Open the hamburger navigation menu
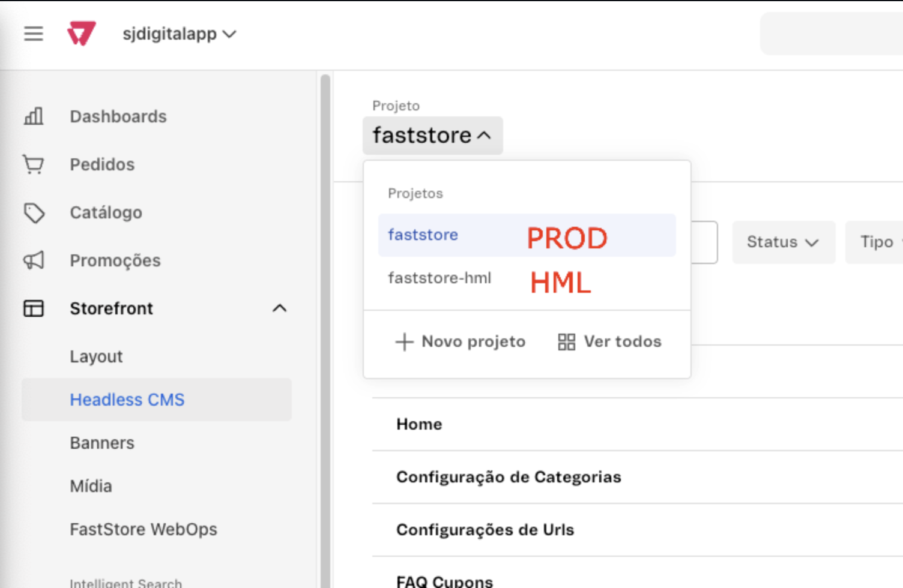The width and height of the screenshot is (903, 588). point(34,34)
